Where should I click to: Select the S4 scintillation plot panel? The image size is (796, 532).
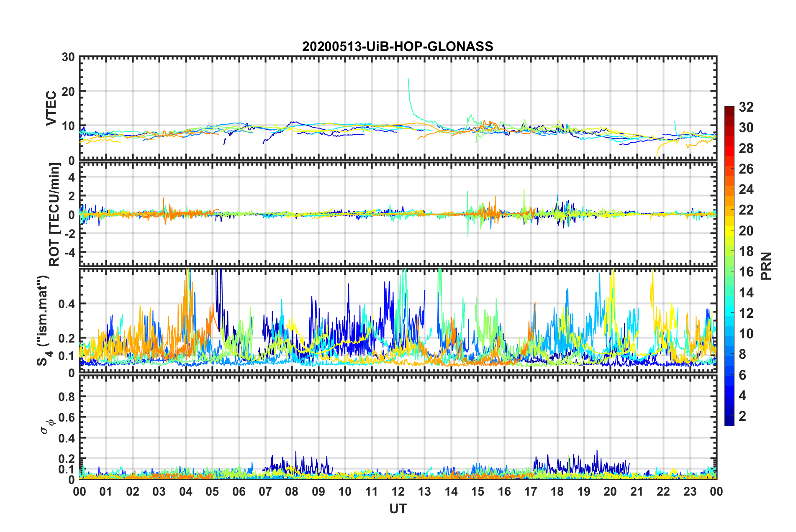pyautogui.click(x=398, y=320)
